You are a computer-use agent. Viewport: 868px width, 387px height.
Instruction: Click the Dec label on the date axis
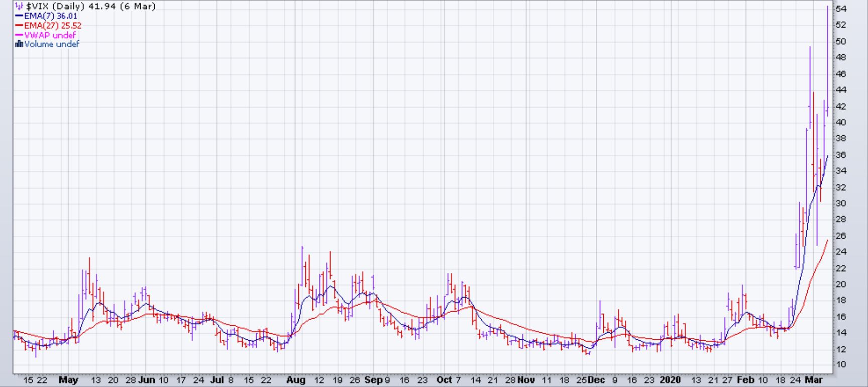click(596, 380)
